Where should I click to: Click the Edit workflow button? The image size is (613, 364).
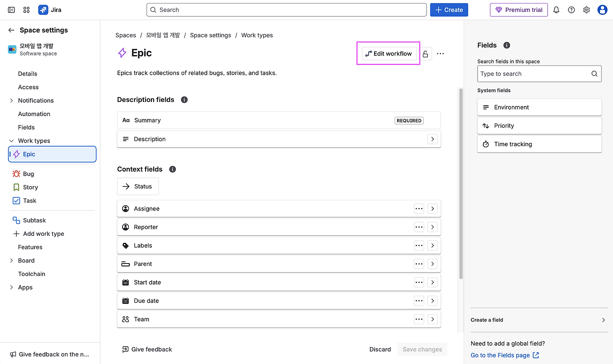point(388,54)
